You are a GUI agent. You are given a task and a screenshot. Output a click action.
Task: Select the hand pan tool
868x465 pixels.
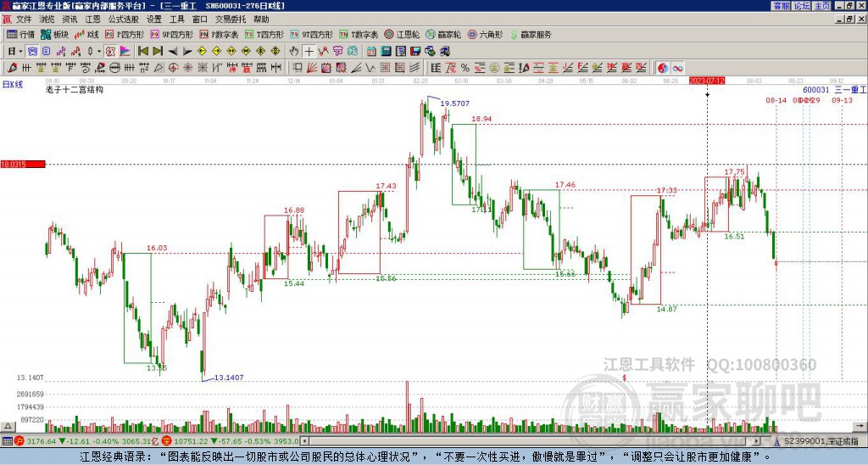click(294, 52)
